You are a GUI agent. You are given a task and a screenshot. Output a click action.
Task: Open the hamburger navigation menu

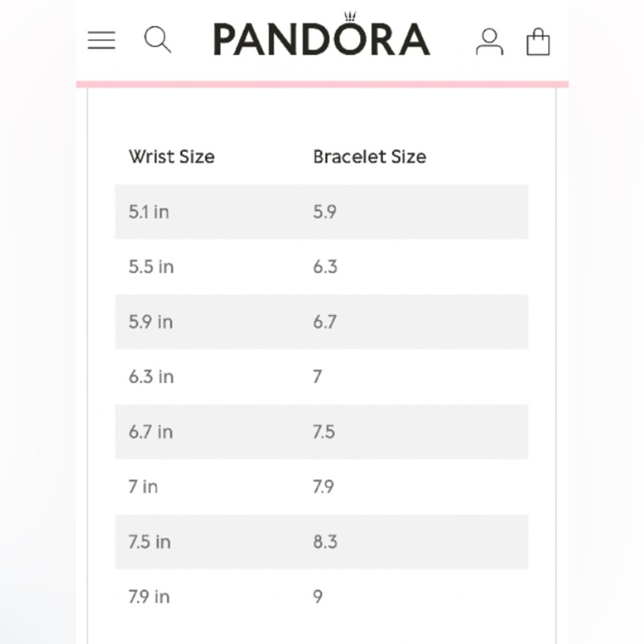point(102,40)
